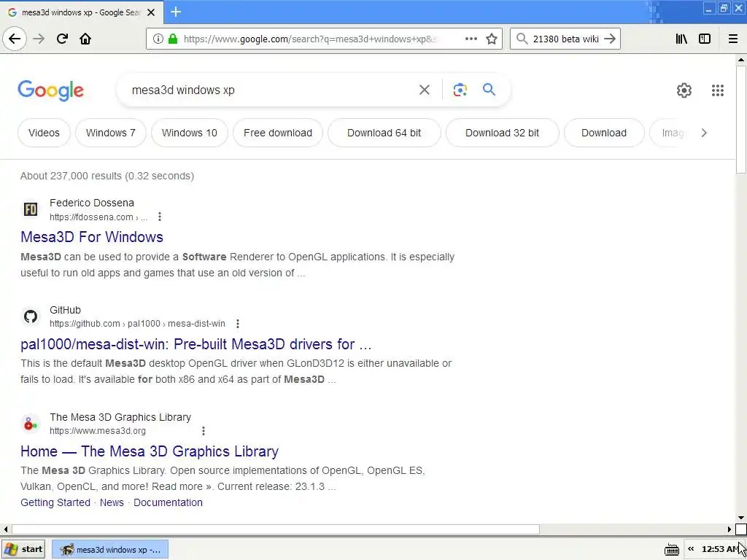Click the horizontal scrollbar right arrow
The height and width of the screenshot is (560, 747).
[729, 529]
